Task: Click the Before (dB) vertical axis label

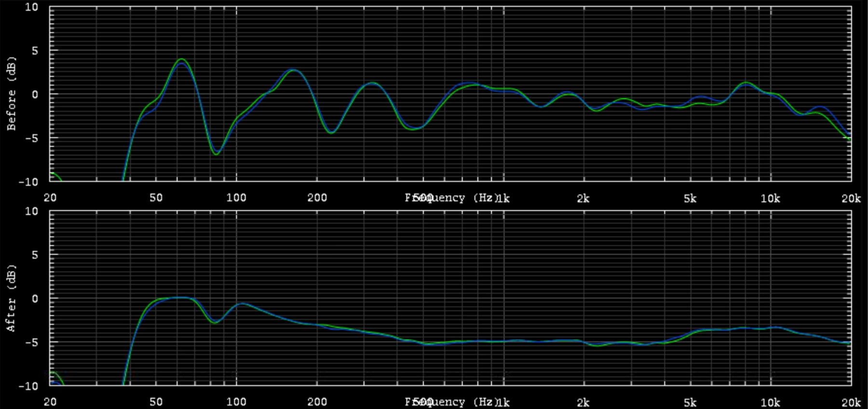Action: click(x=12, y=93)
